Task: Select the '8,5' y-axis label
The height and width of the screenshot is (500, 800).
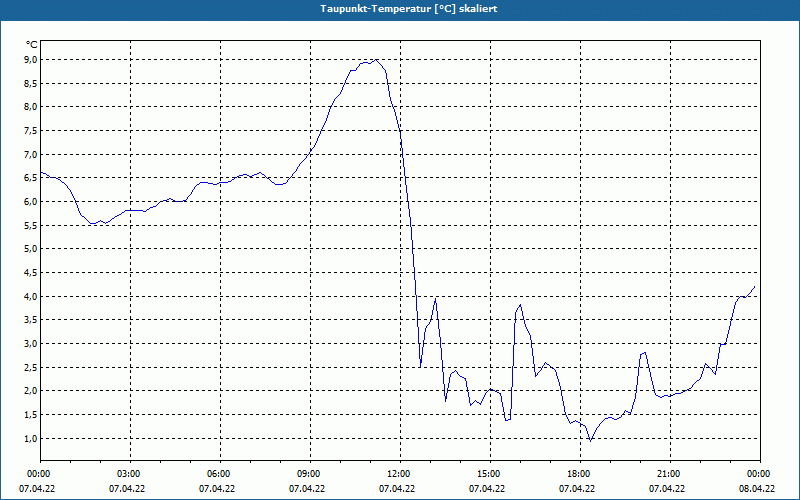Action: click(x=31, y=83)
